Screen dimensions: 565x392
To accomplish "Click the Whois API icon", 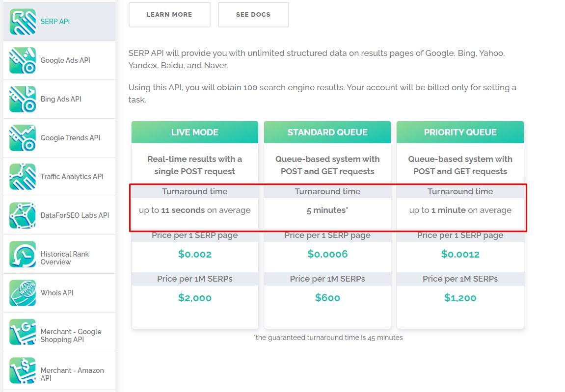I will [23, 293].
